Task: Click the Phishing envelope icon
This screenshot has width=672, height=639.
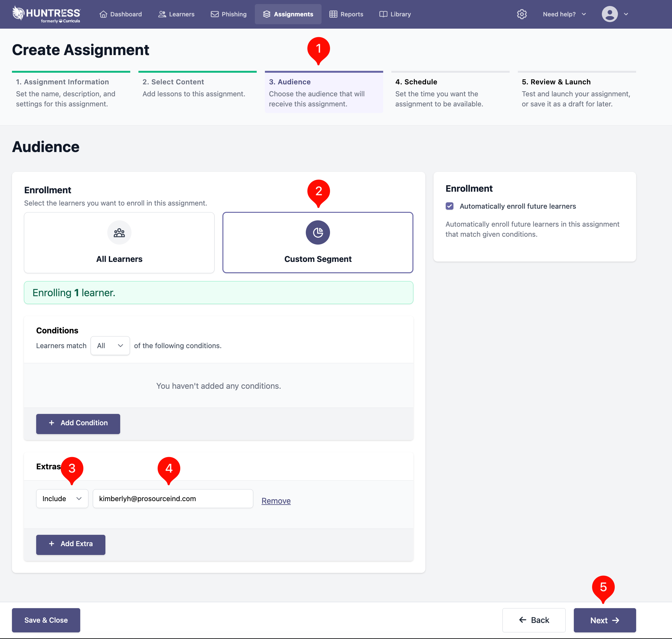Action: coord(215,14)
